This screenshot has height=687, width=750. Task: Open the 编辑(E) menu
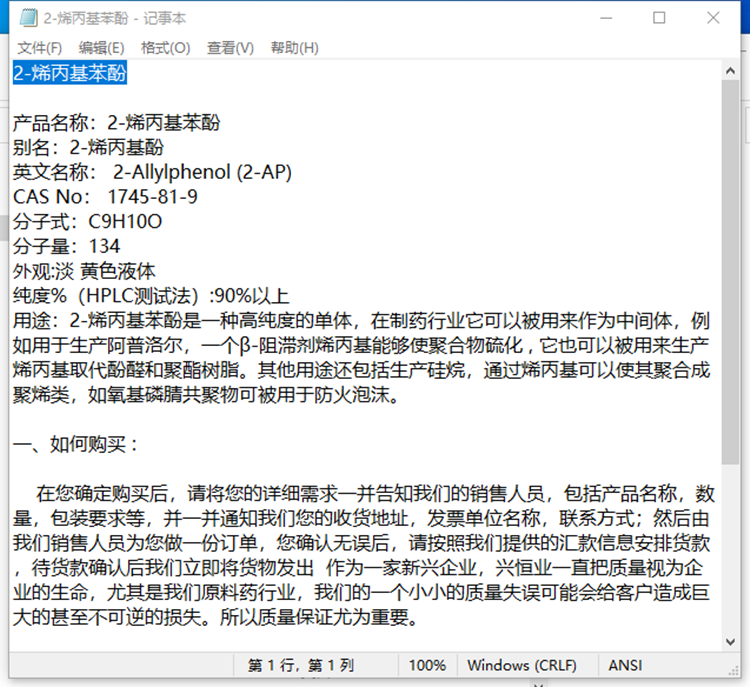(101, 48)
